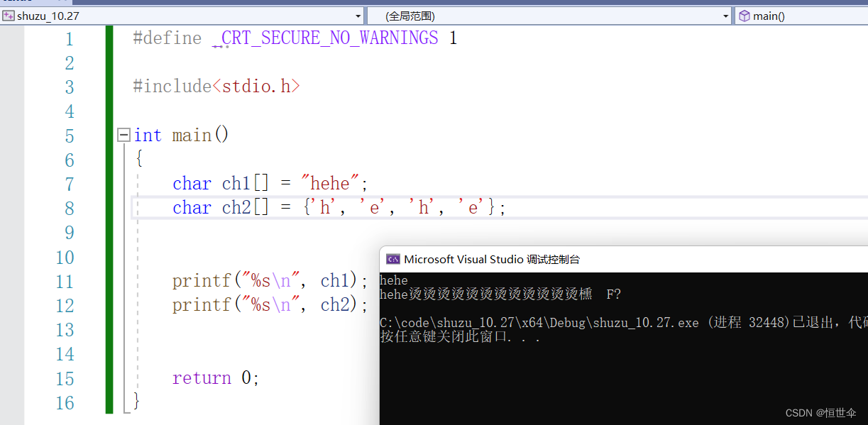Select line number 5 in the gutter

point(69,136)
